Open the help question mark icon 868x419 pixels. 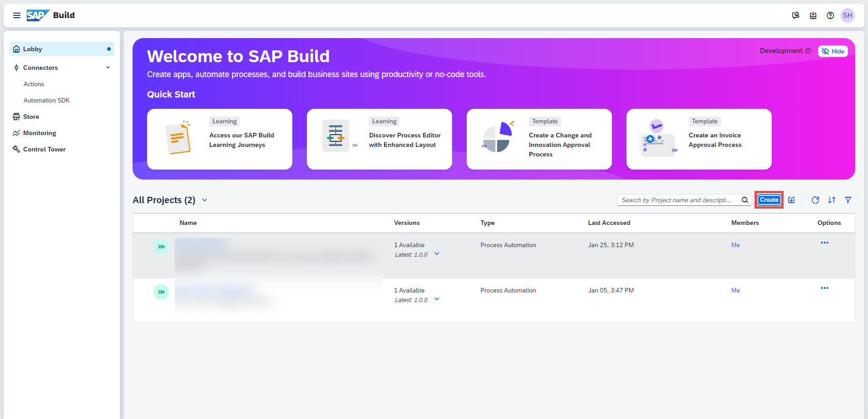(830, 15)
